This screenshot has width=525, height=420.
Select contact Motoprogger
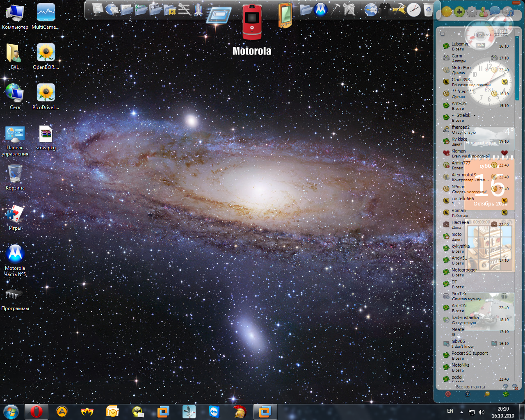pos(476,272)
